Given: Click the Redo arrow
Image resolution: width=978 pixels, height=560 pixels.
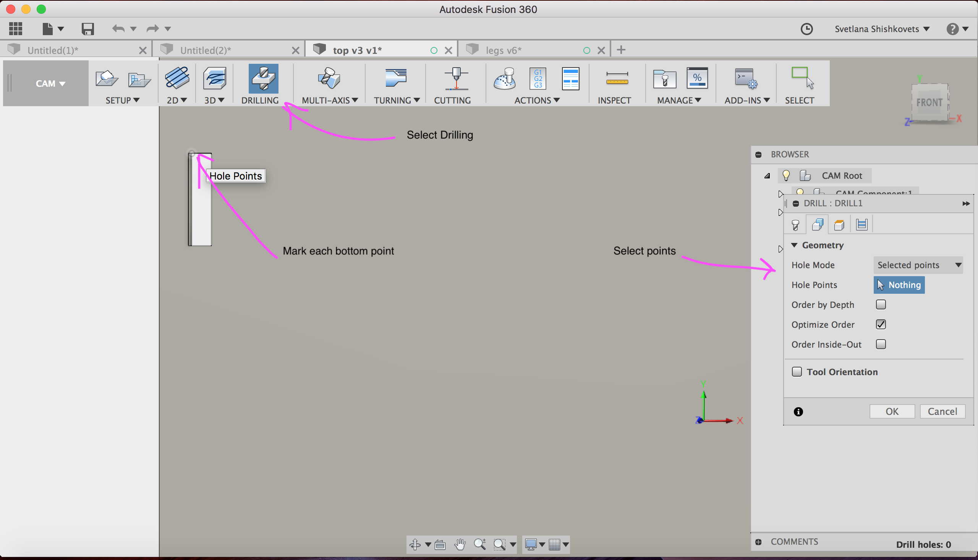Looking at the screenshot, I should pos(153,29).
